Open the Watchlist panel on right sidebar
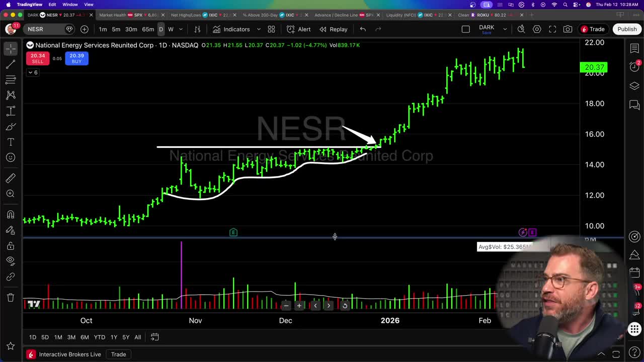The height and width of the screenshot is (362, 644). pos(634,48)
